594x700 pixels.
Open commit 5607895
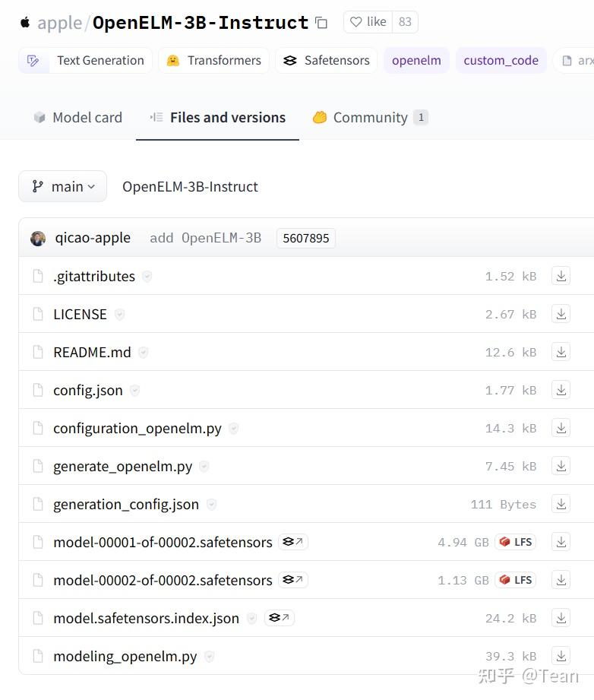pyautogui.click(x=305, y=238)
